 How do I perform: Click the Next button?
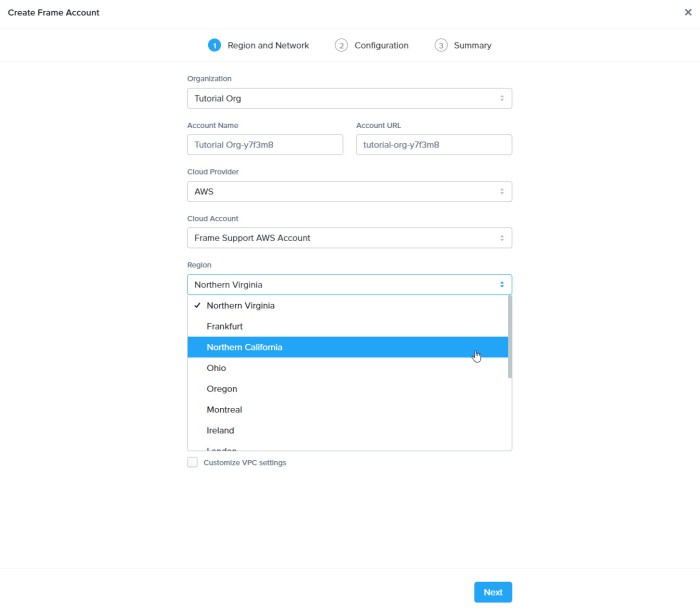click(x=493, y=592)
